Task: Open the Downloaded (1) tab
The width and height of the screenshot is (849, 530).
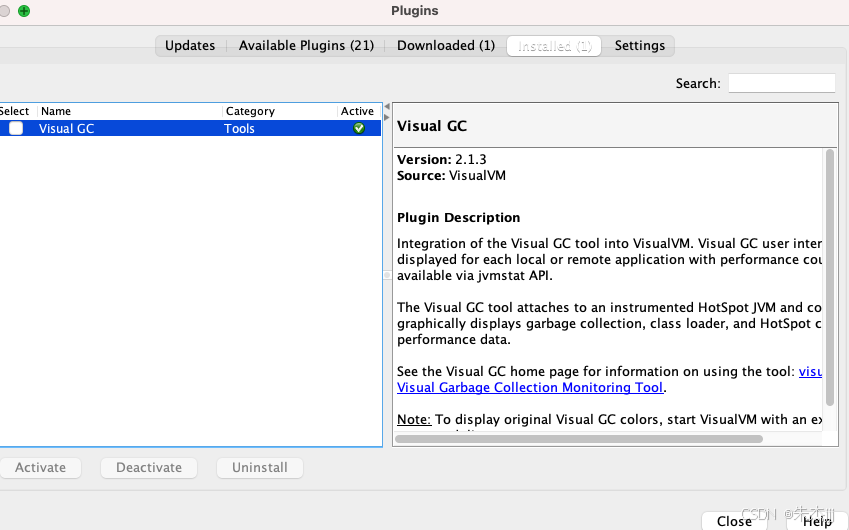Action: [x=446, y=45]
